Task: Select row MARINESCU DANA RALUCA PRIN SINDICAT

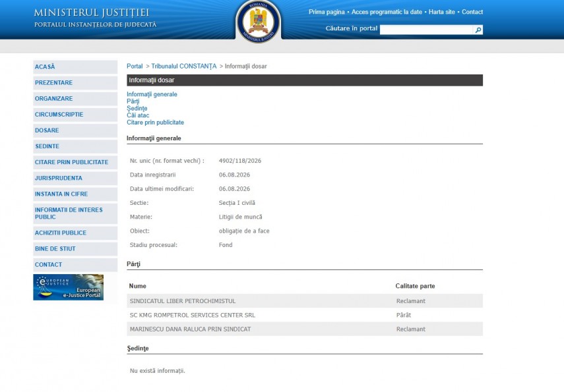Action: click(x=305, y=329)
